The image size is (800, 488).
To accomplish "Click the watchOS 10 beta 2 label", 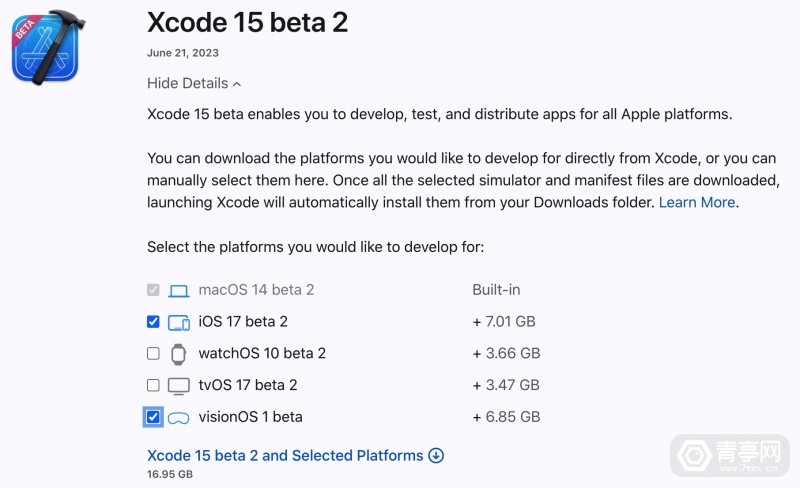I will (262, 353).
